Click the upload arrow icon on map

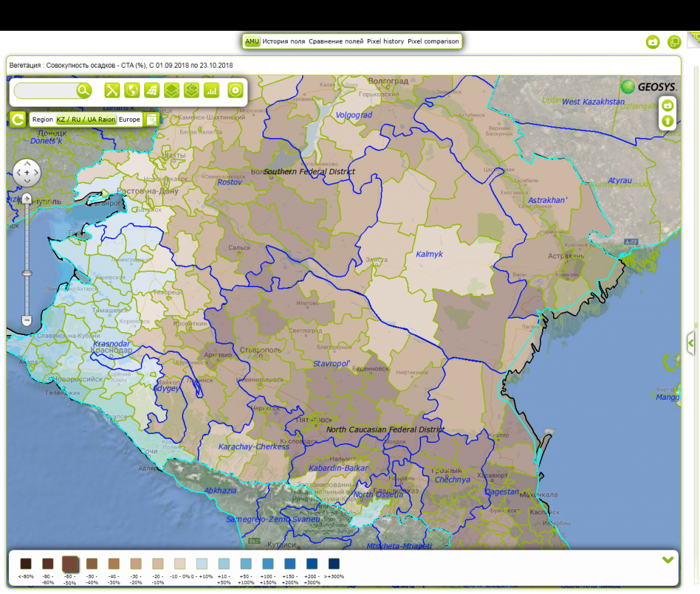[x=667, y=120]
